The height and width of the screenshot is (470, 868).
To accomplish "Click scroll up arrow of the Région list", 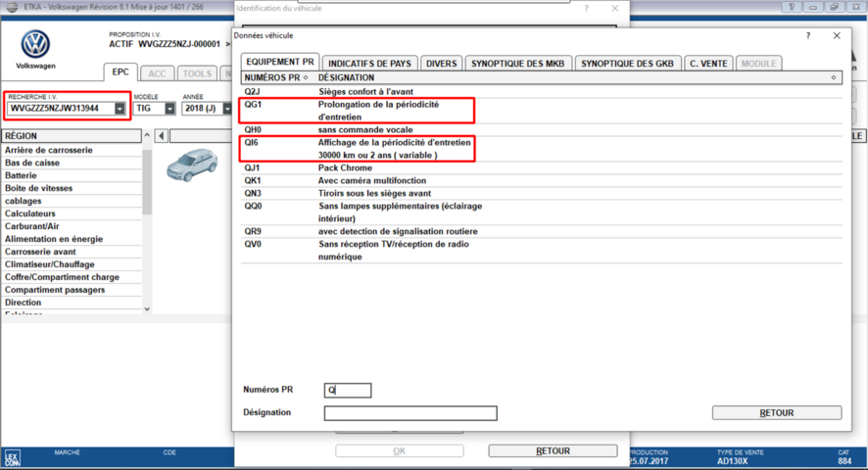I will click(x=147, y=135).
